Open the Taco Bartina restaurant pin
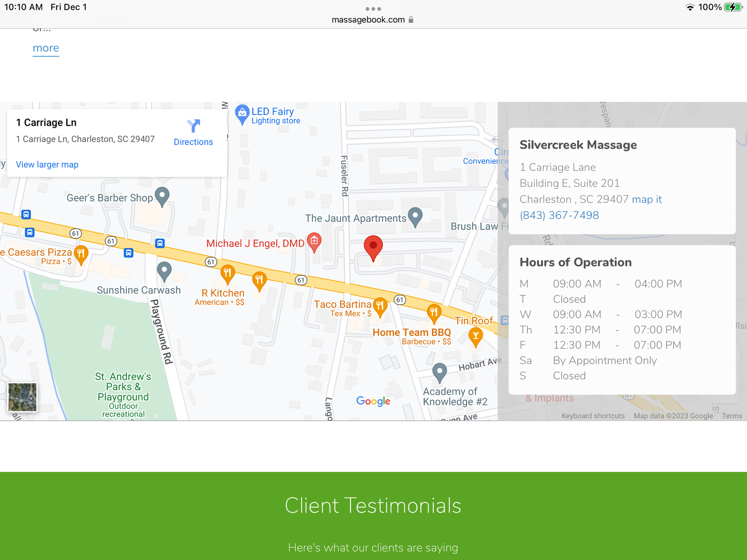Viewport: 747px width, 560px height. 380,307
